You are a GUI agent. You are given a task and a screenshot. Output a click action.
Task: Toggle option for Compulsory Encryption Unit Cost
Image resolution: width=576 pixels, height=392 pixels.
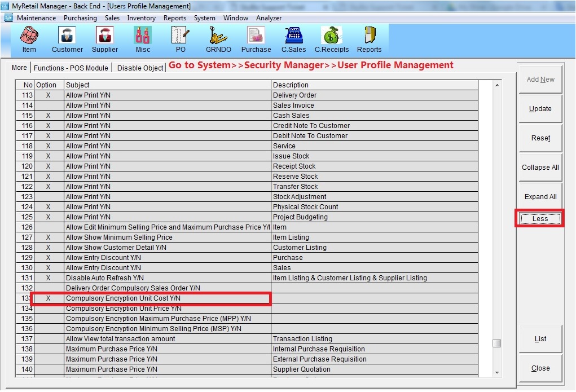[48, 298]
